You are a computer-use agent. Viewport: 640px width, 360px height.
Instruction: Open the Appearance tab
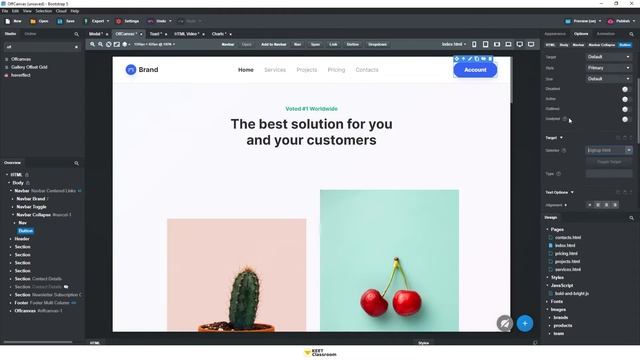tap(555, 34)
